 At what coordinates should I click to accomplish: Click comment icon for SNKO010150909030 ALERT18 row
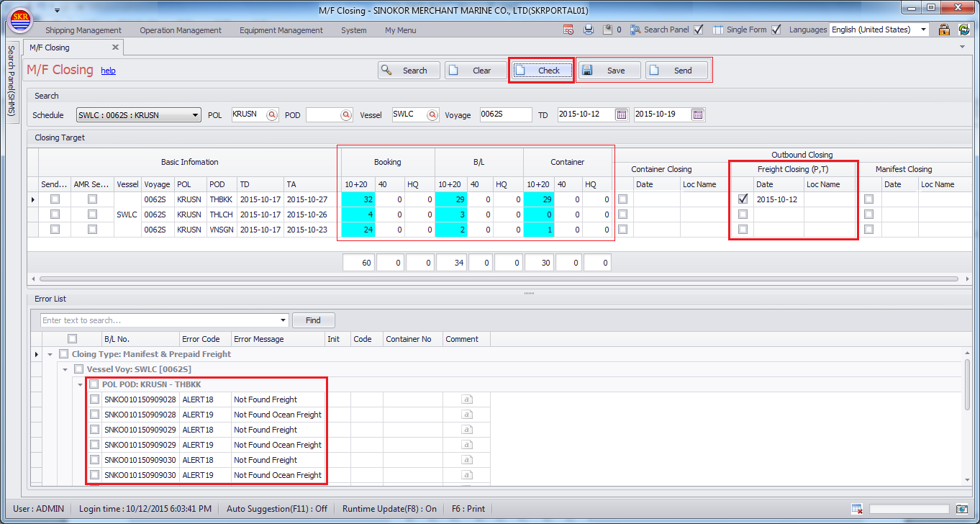pyautogui.click(x=467, y=460)
